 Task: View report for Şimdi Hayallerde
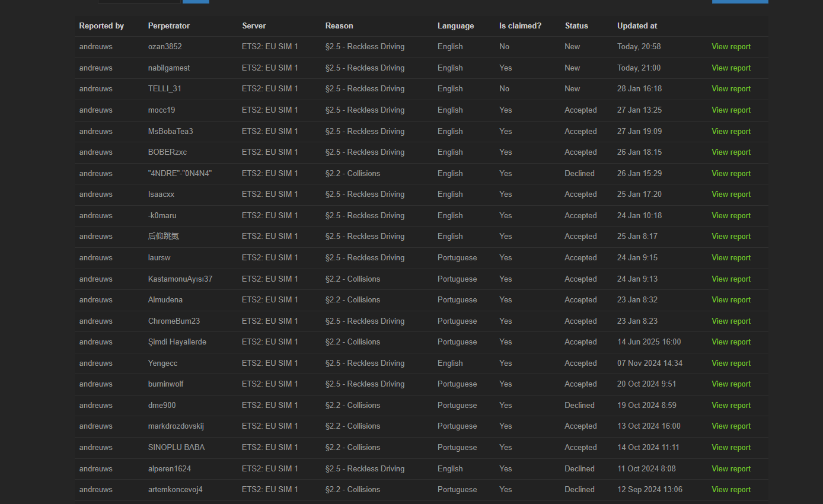pos(731,342)
